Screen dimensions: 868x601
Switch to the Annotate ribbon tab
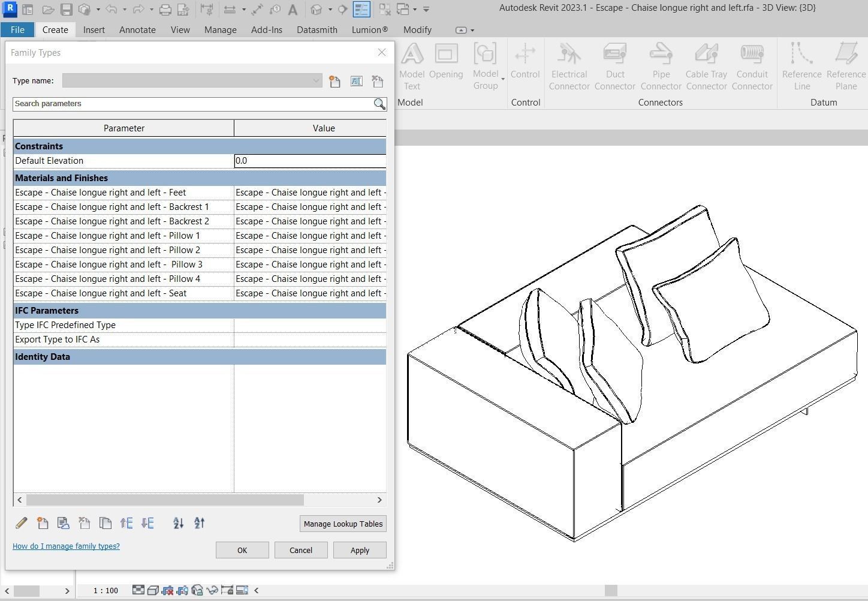click(137, 30)
